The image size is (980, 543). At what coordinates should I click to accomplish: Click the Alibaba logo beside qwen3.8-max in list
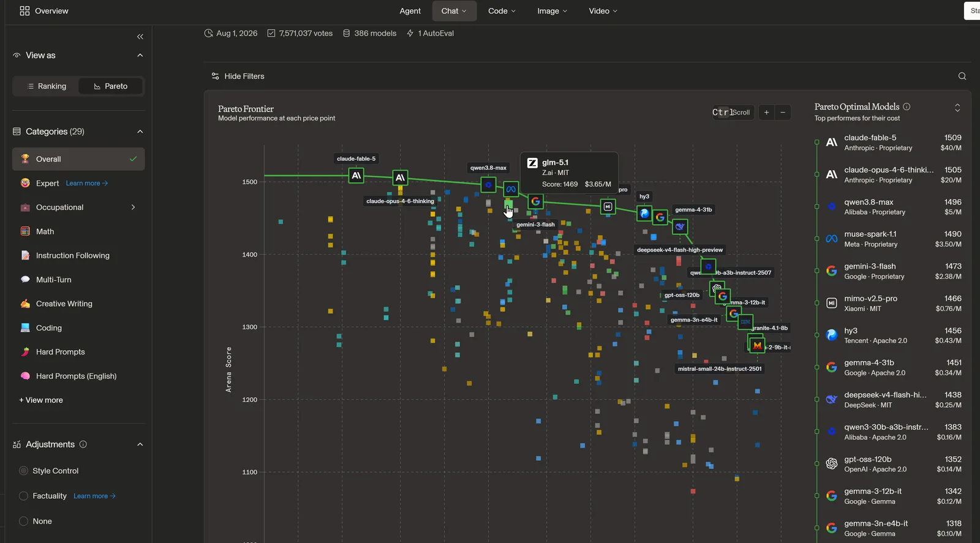[x=832, y=207]
